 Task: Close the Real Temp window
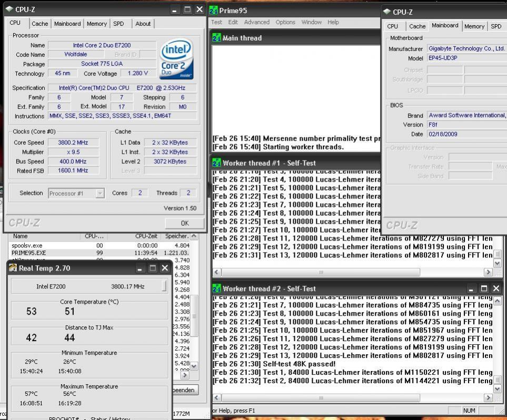pyautogui.click(x=165, y=268)
